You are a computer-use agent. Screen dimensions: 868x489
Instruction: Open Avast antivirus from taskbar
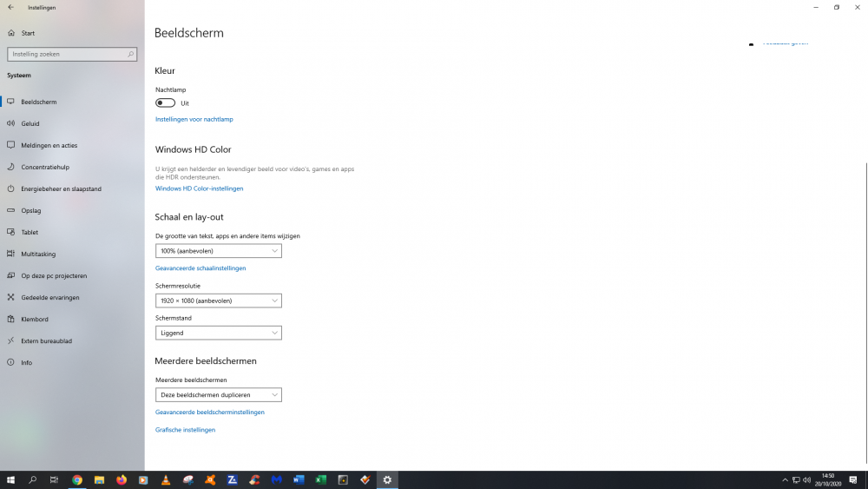tap(210, 479)
